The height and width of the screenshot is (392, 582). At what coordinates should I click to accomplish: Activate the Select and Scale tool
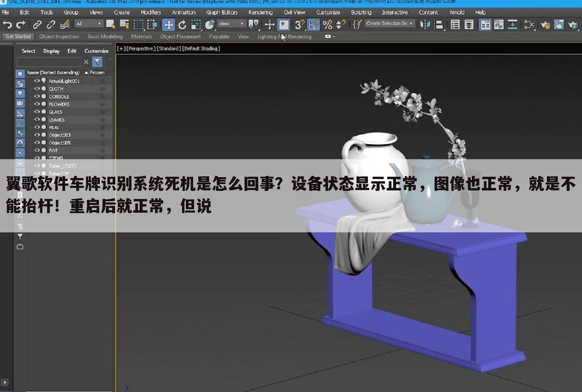[196, 25]
